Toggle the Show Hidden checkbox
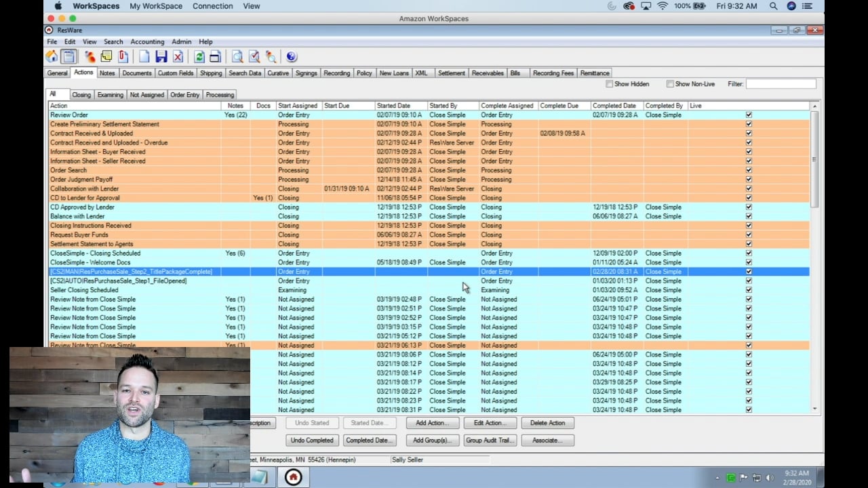Image resolution: width=868 pixels, height=488 pixels. tap(609, 84)
